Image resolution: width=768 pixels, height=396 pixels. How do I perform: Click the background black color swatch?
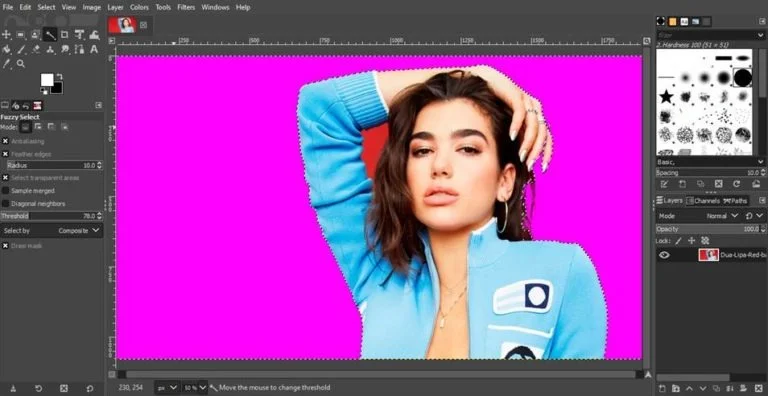point(58,90)
